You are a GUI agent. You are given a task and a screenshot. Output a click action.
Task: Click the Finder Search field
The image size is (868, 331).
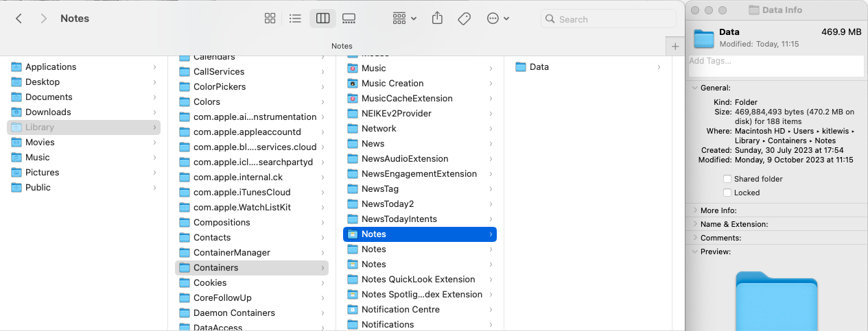click(609, 19)
